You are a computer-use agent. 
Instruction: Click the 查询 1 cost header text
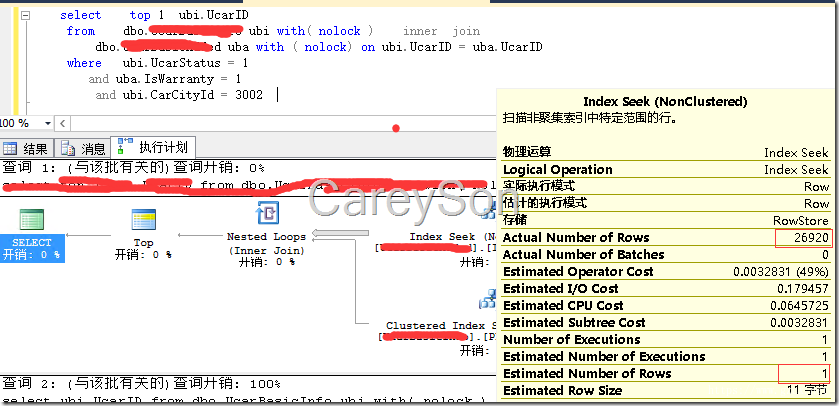coord(134,168)
